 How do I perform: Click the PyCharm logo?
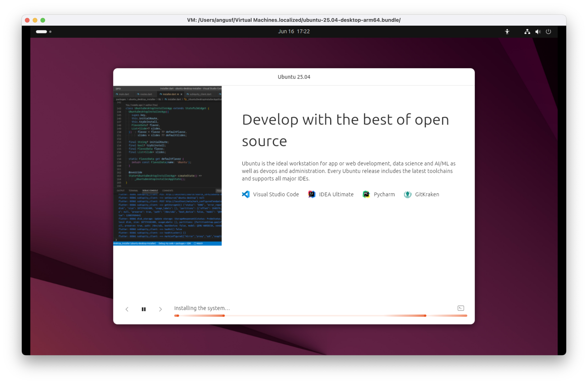click(x=366, y=195)
